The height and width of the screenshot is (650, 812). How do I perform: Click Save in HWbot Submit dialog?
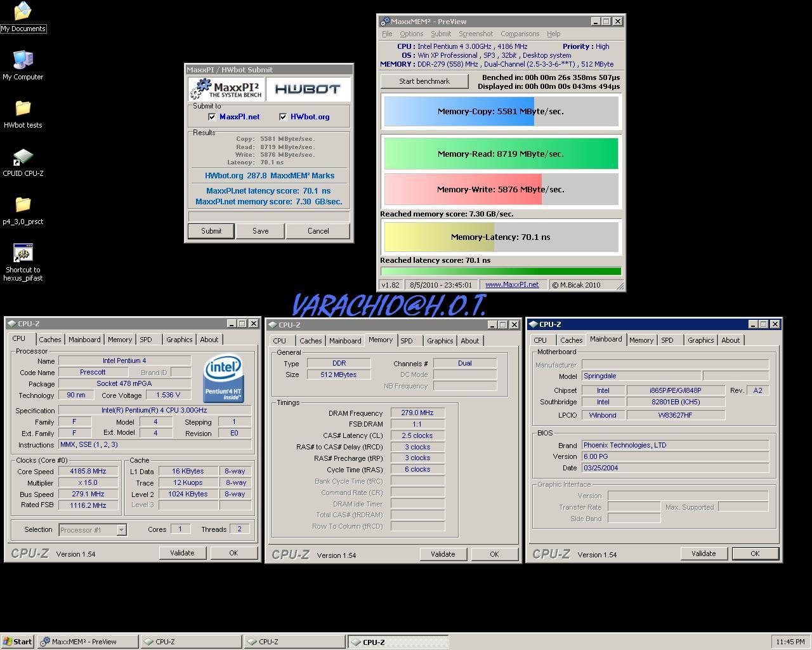[x=260, y=231]
